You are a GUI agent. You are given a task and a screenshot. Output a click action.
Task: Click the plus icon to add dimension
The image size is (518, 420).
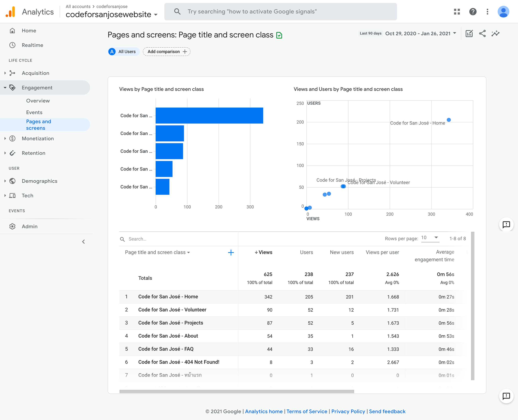(231, 253)
